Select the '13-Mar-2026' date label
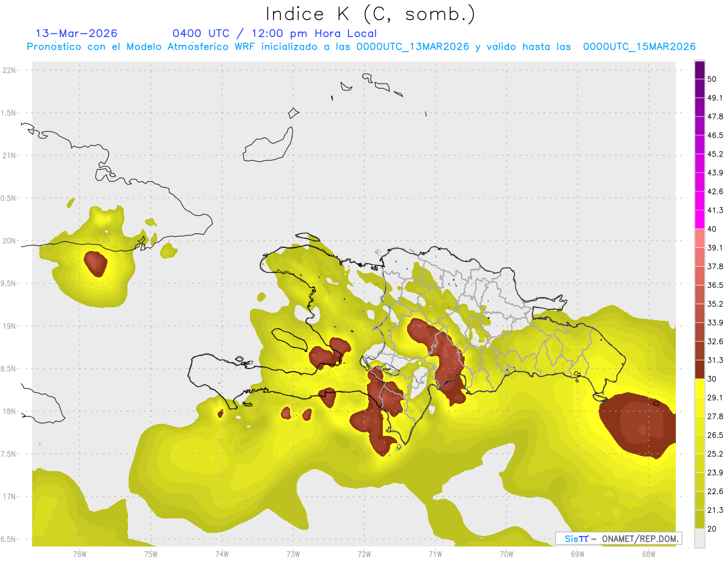This screenshot has width=728, height=562. coord(76,33)
